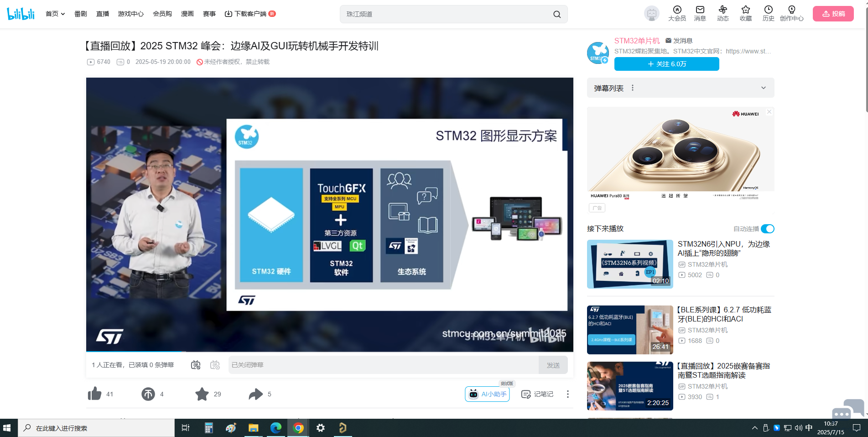Open Settings gear in taskbar
Image resolution: width=868 pixels, height=437 pixels.
click(x=321, y=428)
